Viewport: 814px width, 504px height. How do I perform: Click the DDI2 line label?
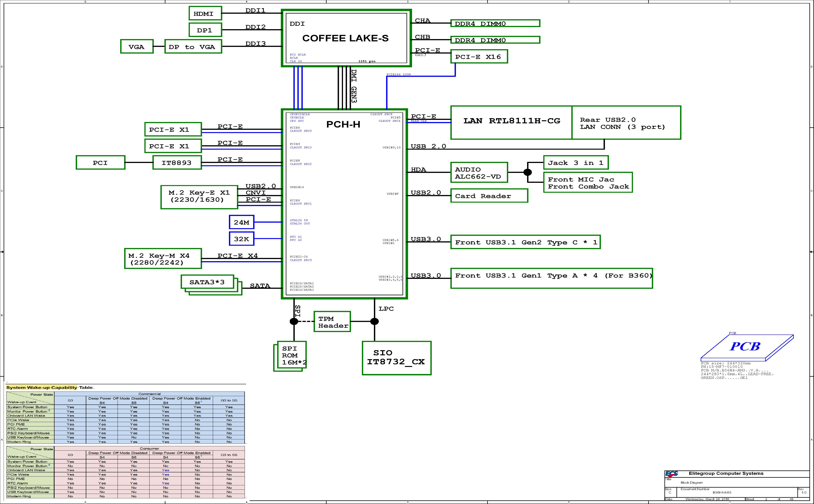256,27
